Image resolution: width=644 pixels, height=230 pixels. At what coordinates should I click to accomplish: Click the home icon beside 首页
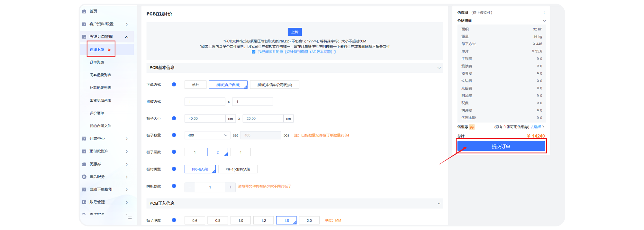tap(84, 11)
